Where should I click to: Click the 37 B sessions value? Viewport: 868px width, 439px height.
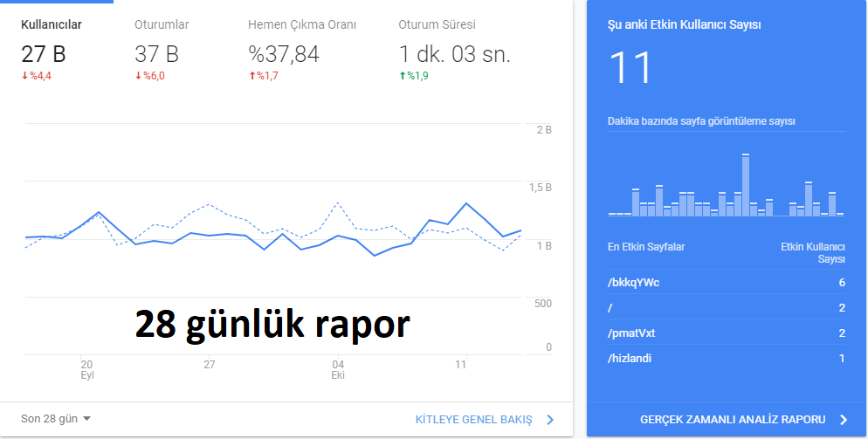tap(156, 54)
